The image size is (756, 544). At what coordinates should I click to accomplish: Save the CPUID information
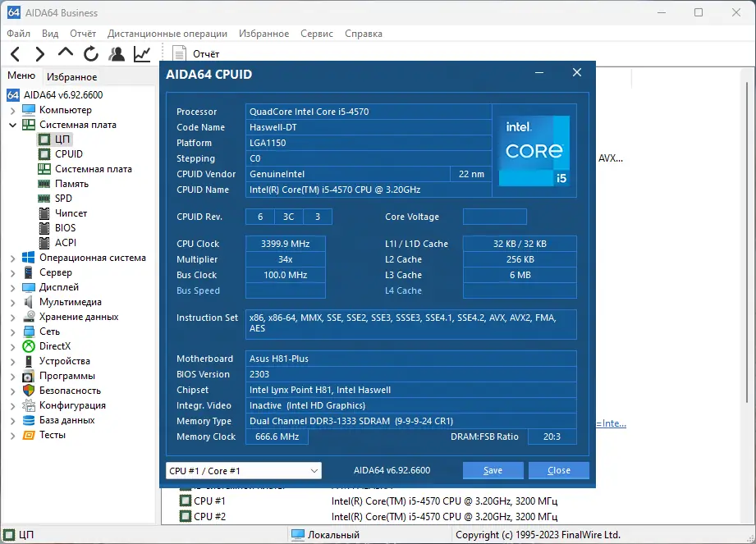point(493,470)
